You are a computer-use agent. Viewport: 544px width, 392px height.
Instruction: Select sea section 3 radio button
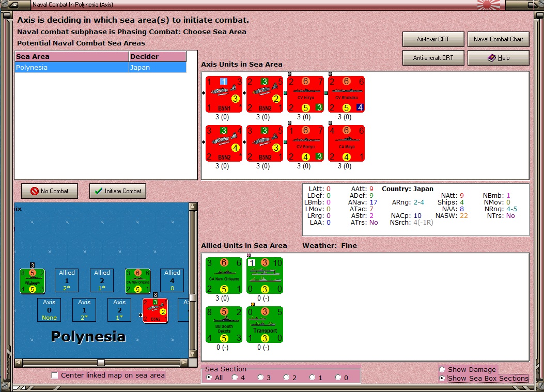[x=260, y=378]
